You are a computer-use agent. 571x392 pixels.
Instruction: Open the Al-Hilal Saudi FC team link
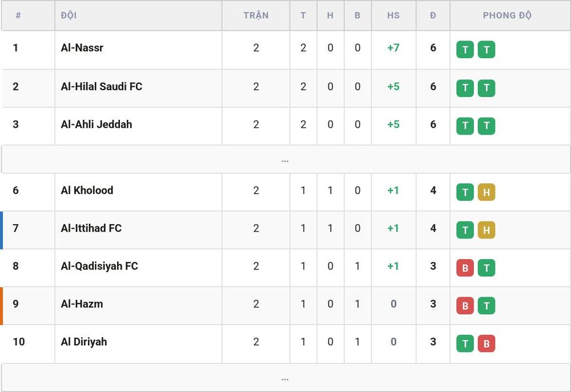[102, 87]
